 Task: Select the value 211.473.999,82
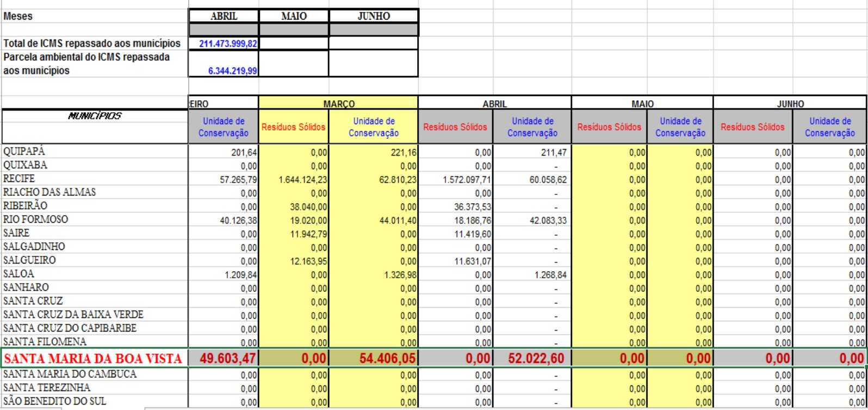click(x=228, y=44)
